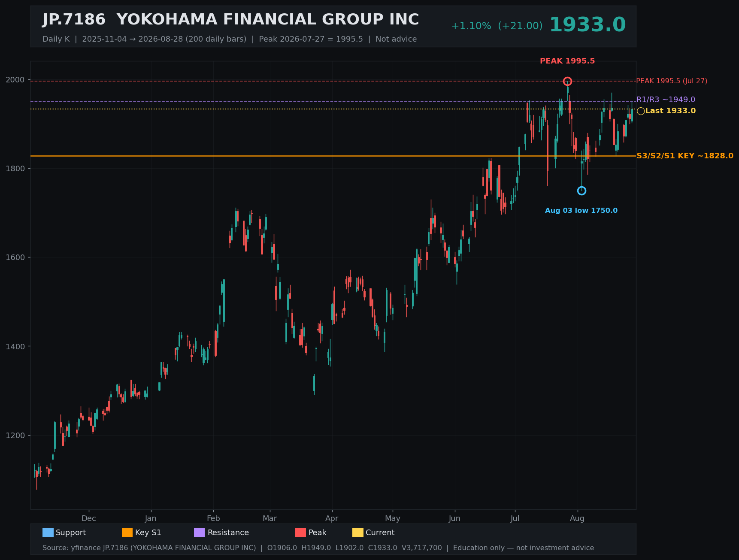
Task: Click the "Mar" date-axis label
Action: coord(270,518)
